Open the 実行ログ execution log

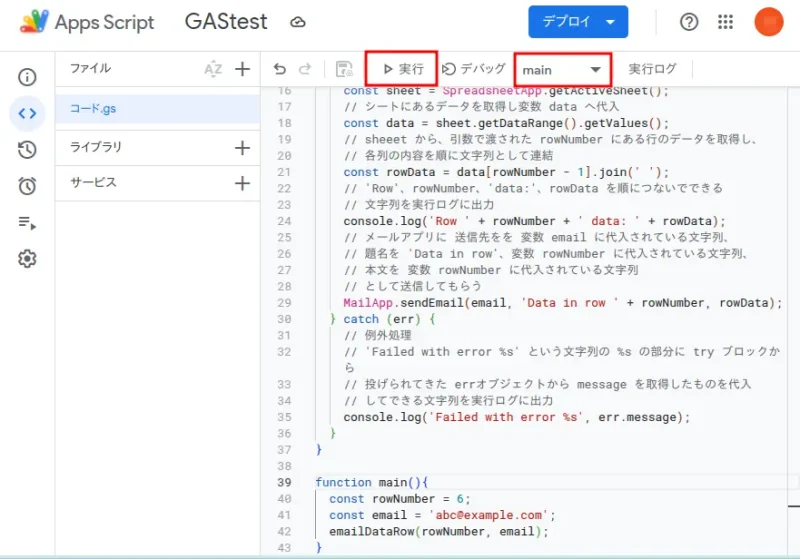(652, 69)
